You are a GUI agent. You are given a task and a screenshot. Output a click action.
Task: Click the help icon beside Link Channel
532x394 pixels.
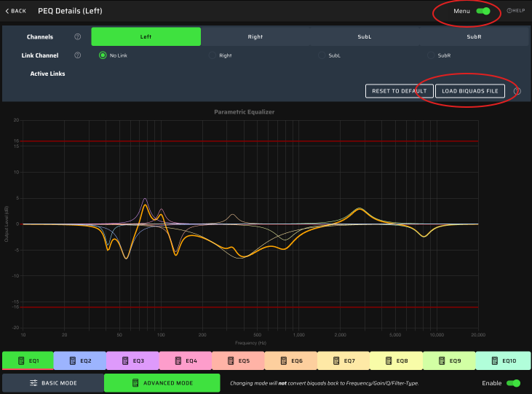coord(78,55)
